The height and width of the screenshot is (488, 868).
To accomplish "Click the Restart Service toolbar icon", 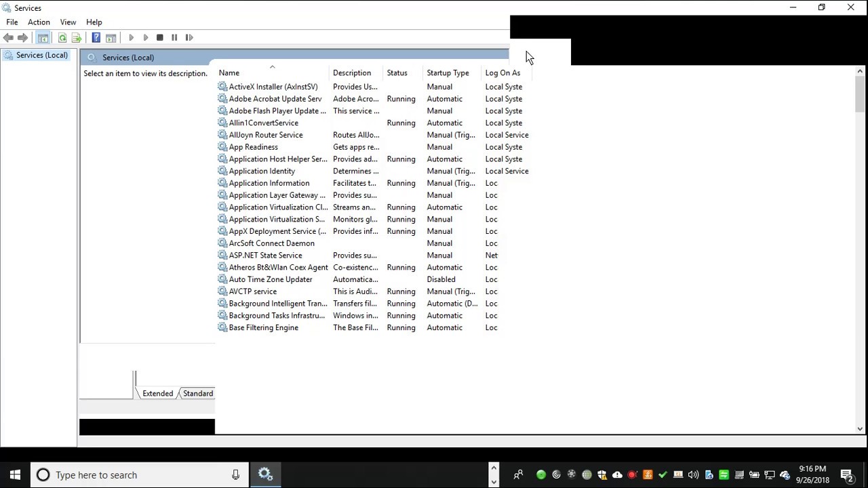I will 189,38.
